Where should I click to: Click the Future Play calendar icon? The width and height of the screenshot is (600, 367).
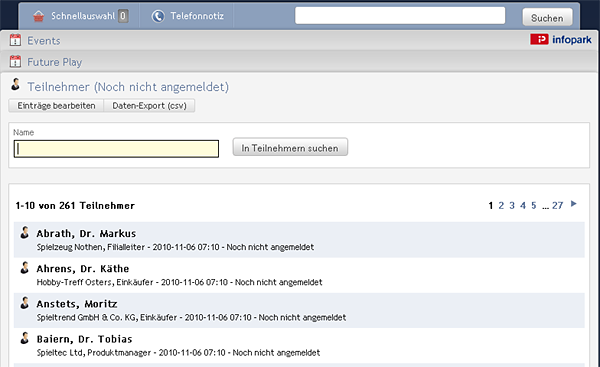(15, 62)
